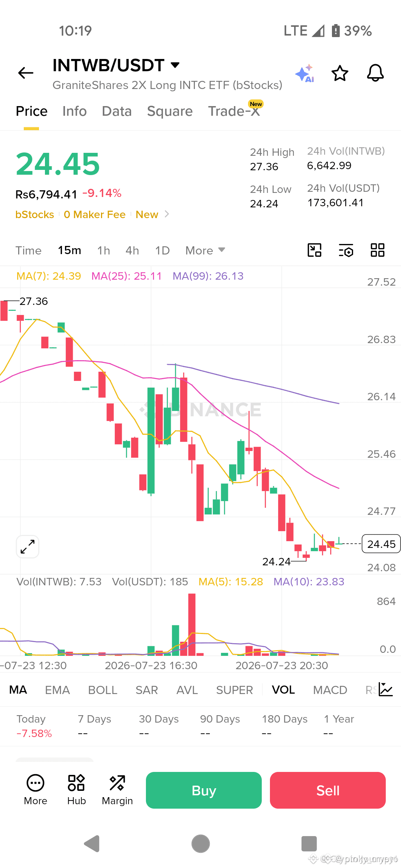Toggle the SUPER indicator
Viewport: 401px width, 868px height.
(x=234, y=690)
